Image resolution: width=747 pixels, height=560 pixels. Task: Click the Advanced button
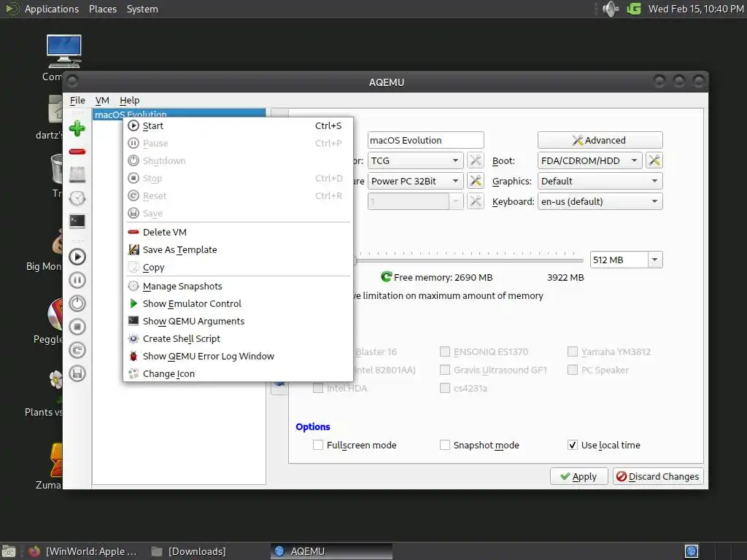click(600, 140)
